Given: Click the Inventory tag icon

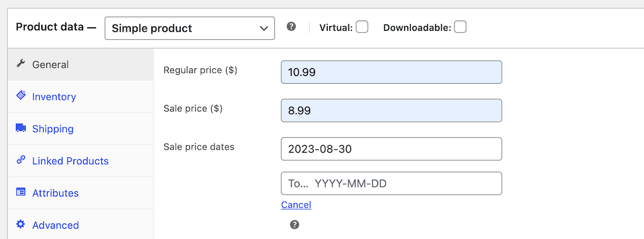Looking at the screenshot, I should (x=21, y=95).
